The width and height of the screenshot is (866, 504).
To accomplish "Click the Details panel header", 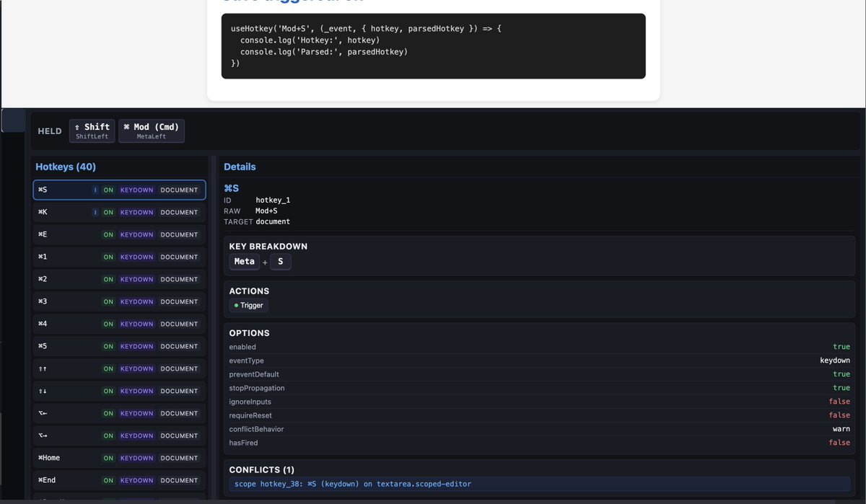I will 240,167.
